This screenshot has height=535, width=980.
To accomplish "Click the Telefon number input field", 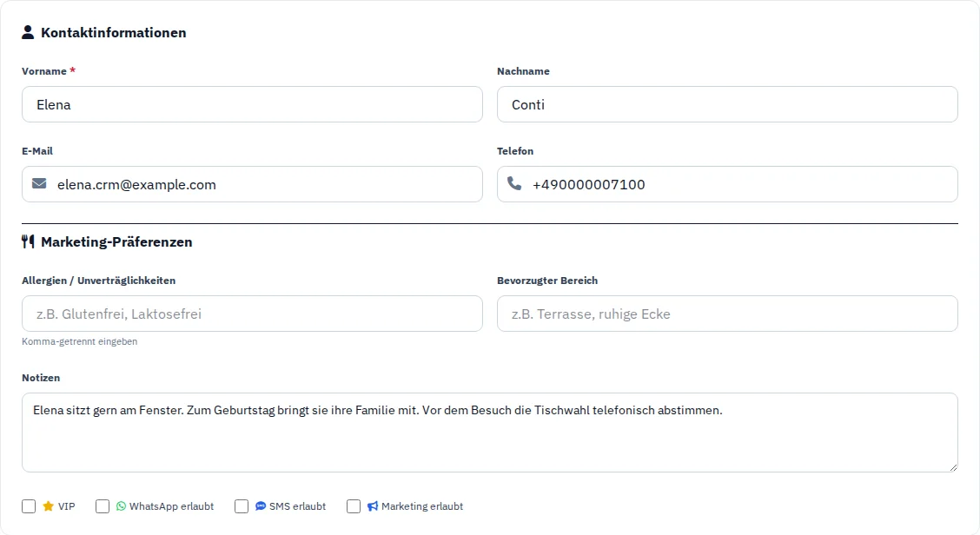I will 727,184.
